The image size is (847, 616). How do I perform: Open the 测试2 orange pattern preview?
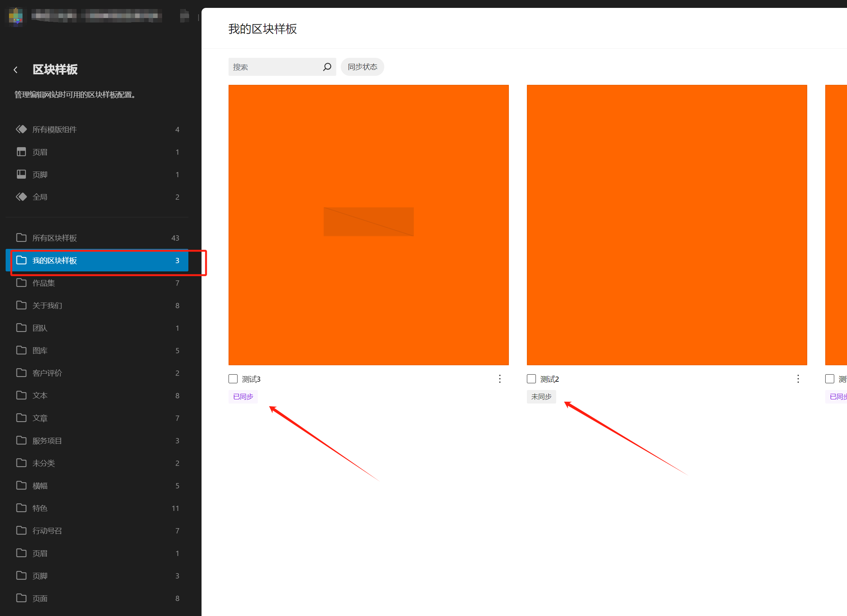click(x=666, y=225)
